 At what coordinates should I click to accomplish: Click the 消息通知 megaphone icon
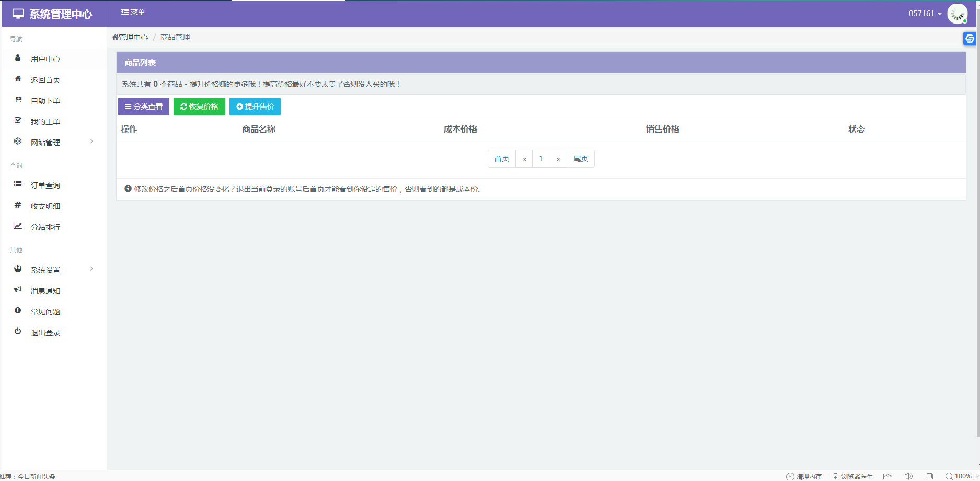(18, 290)
